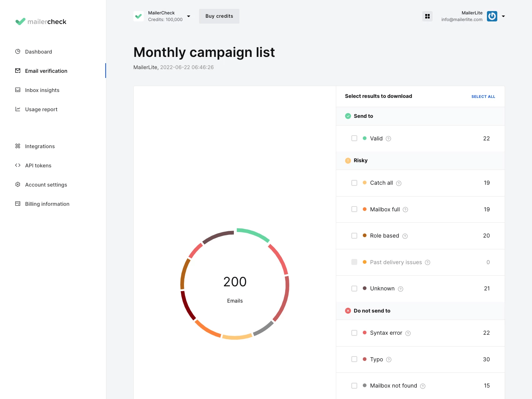Click the help icon beside Catch all

[399, 183]
